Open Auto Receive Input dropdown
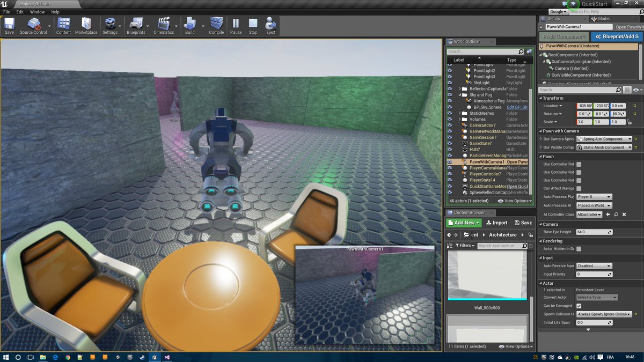644x362 pixels. point(594,266)
